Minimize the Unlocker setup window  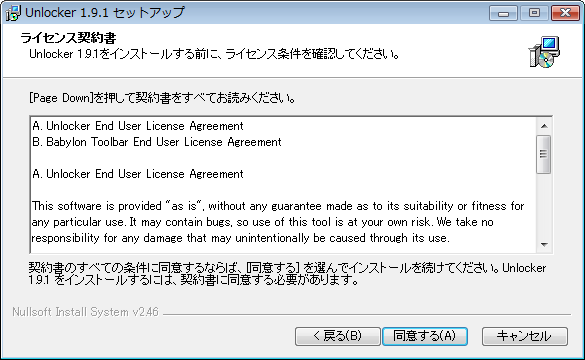(503, 13)
